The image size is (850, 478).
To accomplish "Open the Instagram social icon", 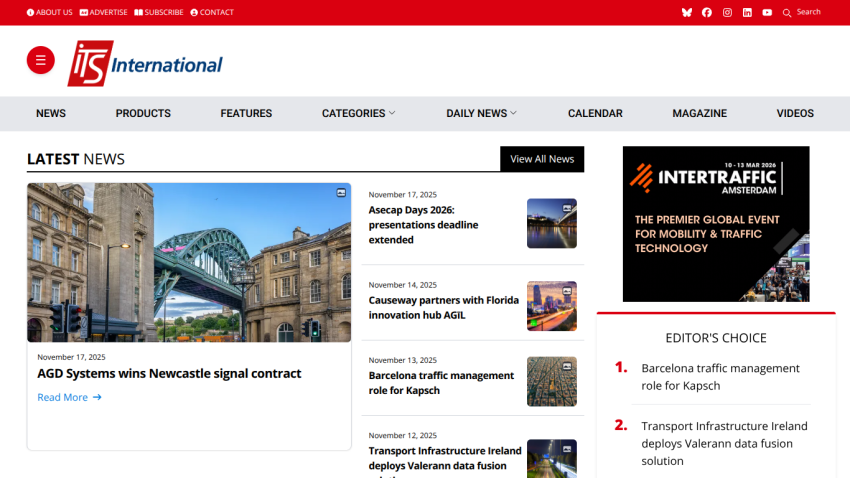I will (x=727, y=12).
